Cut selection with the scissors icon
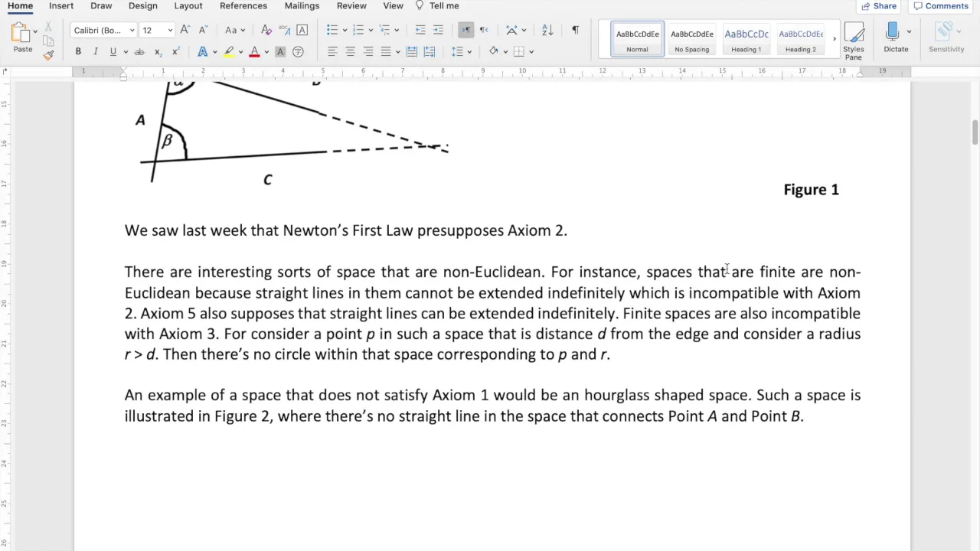 (x=48, y=28)
